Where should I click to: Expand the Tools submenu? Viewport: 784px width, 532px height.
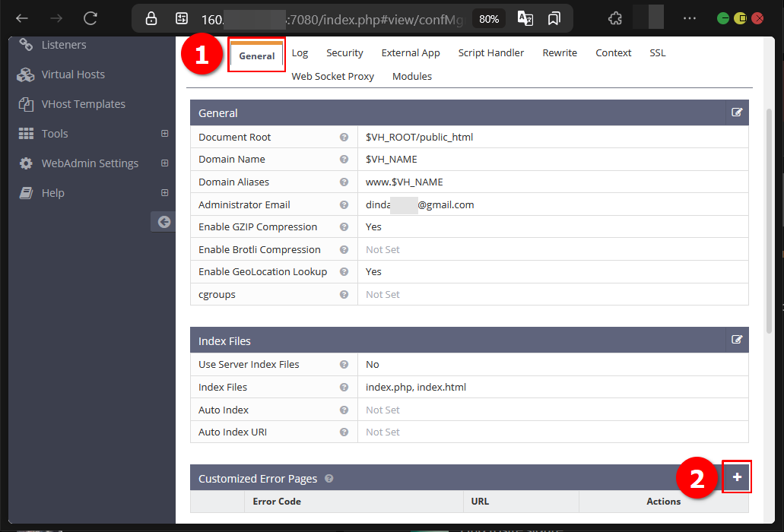[x=164, y=133]
